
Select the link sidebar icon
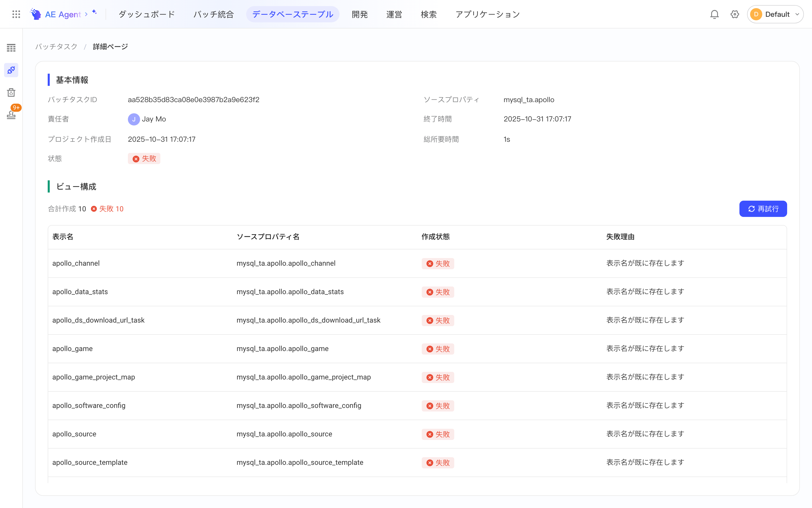11,70
